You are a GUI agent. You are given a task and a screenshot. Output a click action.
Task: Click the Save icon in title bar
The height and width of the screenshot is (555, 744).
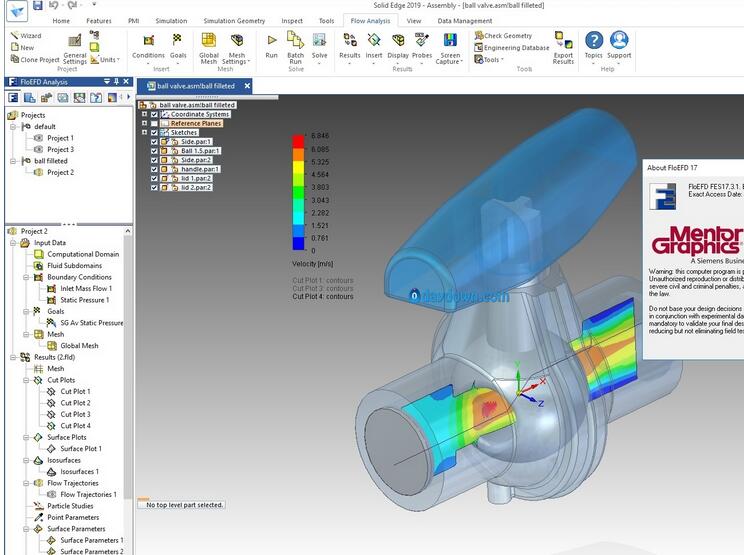tap(37, 5)
